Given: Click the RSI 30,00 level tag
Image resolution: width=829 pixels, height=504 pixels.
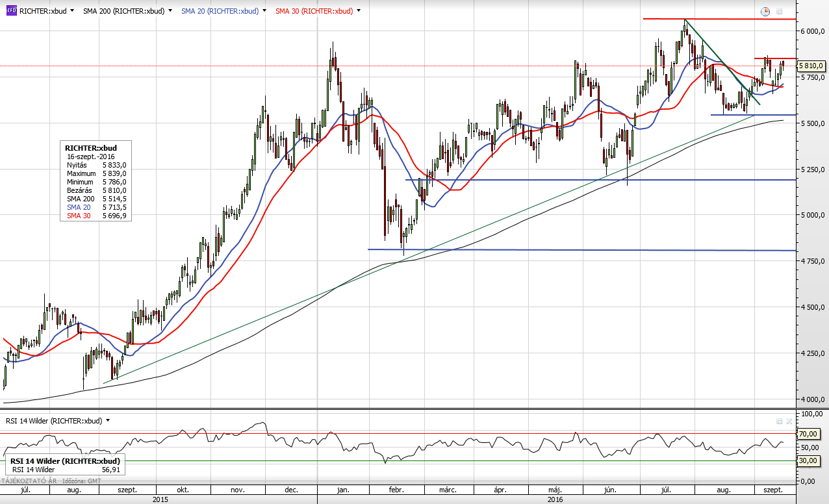Looking at the screenshot, I should 808,460.
